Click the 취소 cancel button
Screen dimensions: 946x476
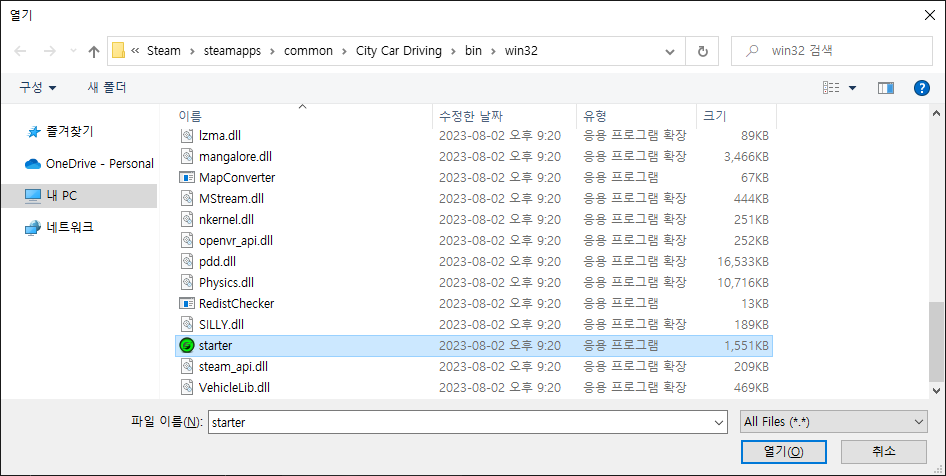883,451
